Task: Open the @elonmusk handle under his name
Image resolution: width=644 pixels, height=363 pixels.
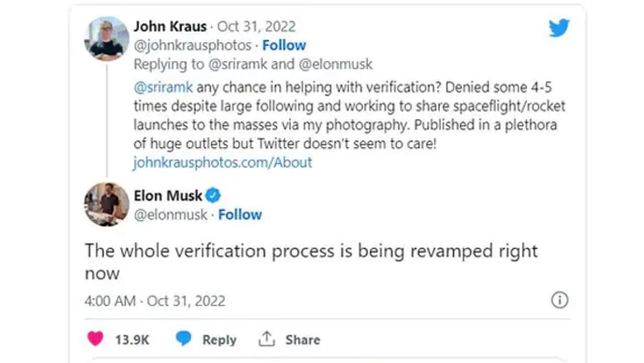Action: (x=170, y=215)
